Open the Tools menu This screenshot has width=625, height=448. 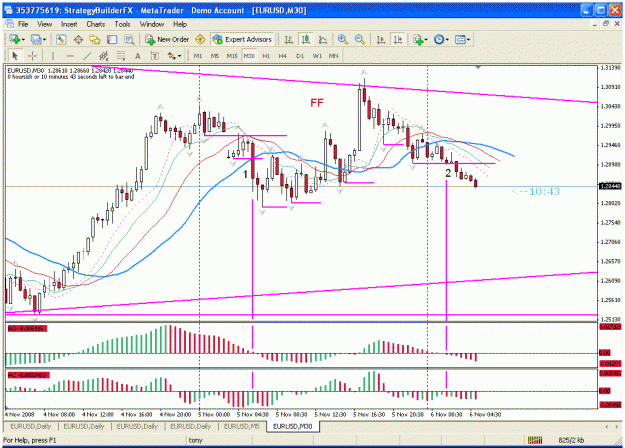tap(122, 24)
